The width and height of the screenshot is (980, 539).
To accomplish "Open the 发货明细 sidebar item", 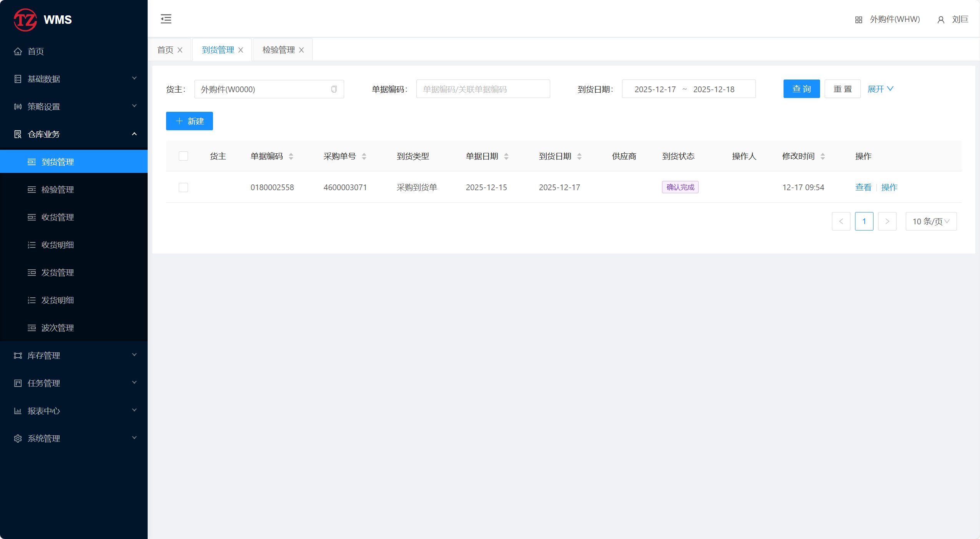I will click(x=74, y=300).
